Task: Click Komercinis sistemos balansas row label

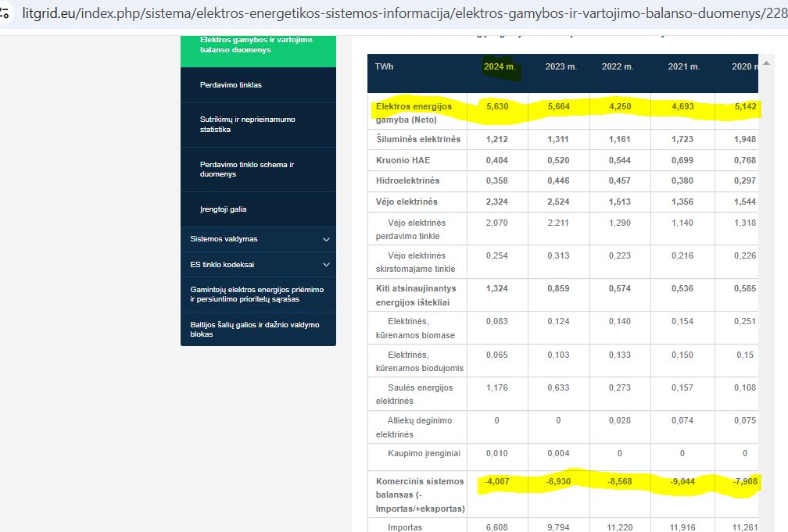Action: click(420, 495)
